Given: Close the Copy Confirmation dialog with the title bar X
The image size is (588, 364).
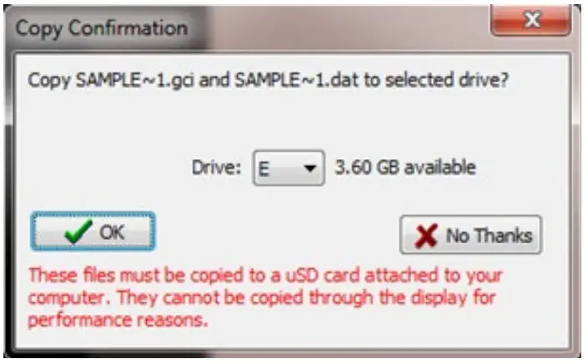Looking at the screenshot, I should pos(530,20).
